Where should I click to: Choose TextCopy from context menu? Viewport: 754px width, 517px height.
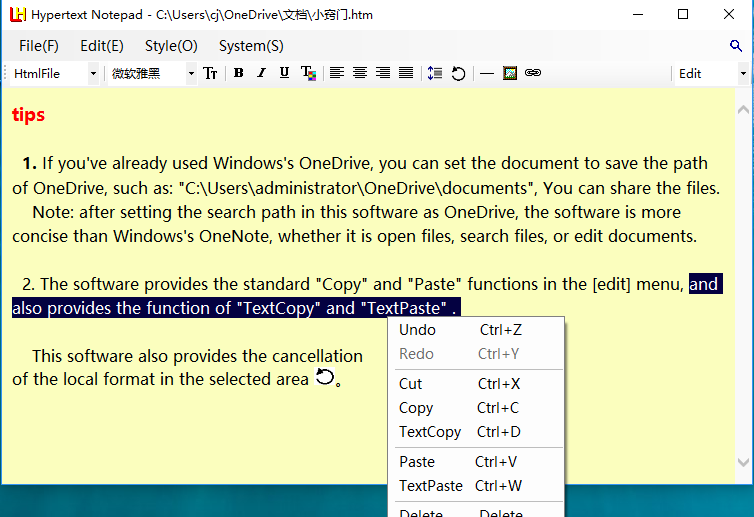point(476,432)
